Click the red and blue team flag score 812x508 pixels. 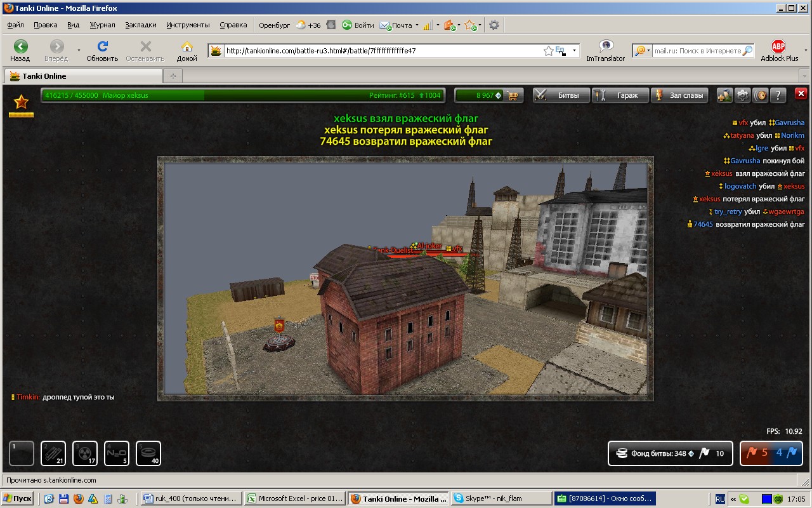771,453
